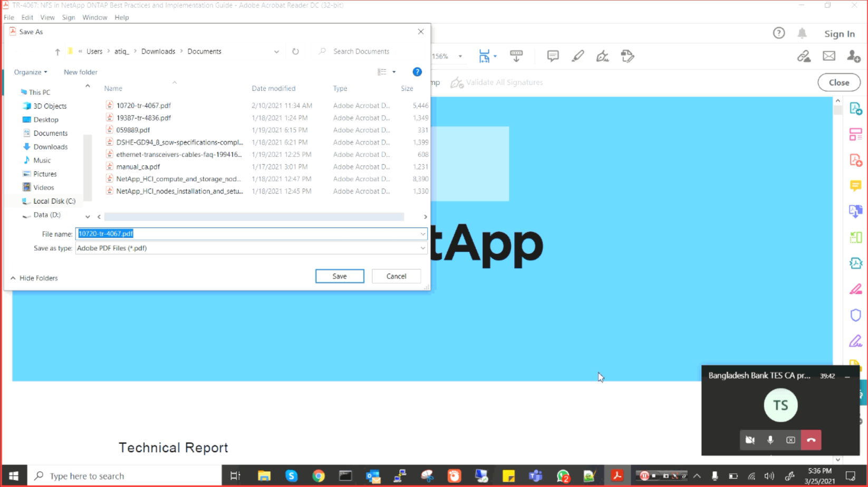Click the Cancel button
This screenshot has width=868, height=487.
click(x=396, y=276)
